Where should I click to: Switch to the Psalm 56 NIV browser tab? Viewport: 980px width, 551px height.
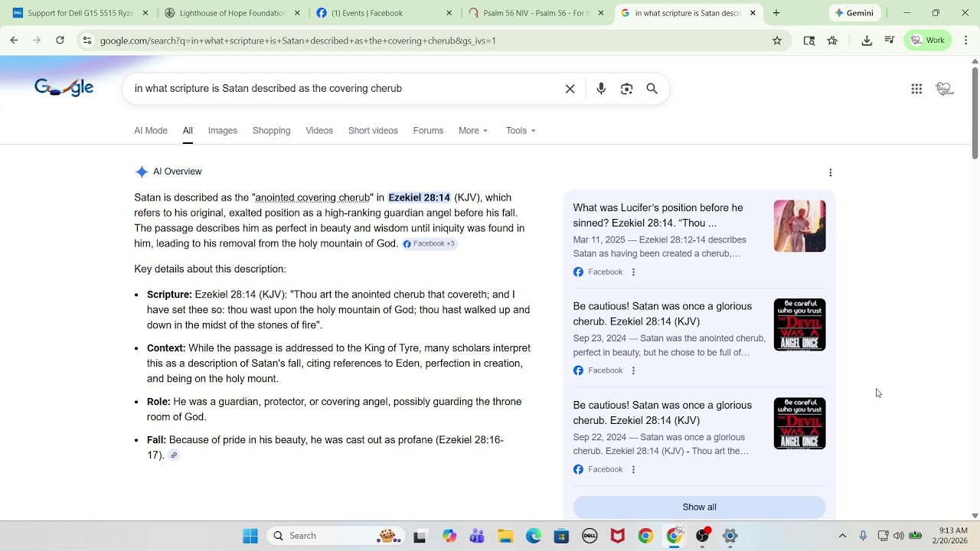(x=536, y=13)
